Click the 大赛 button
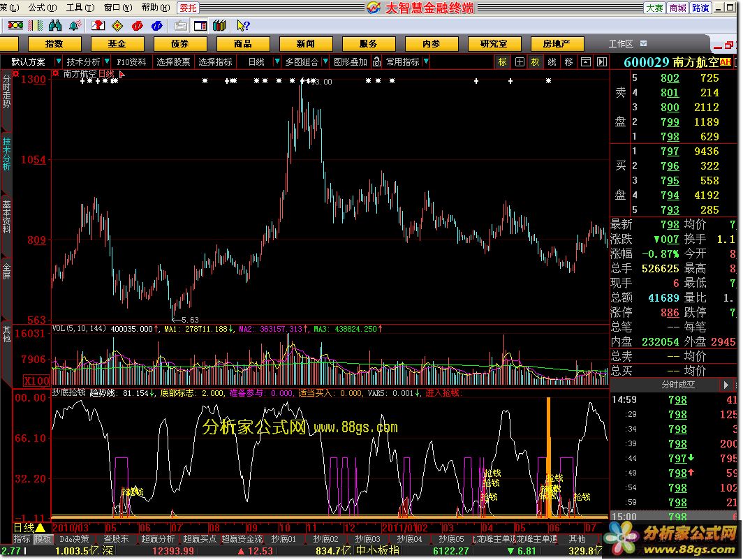This screenshot has height=560, width=743. click(655, 8)
